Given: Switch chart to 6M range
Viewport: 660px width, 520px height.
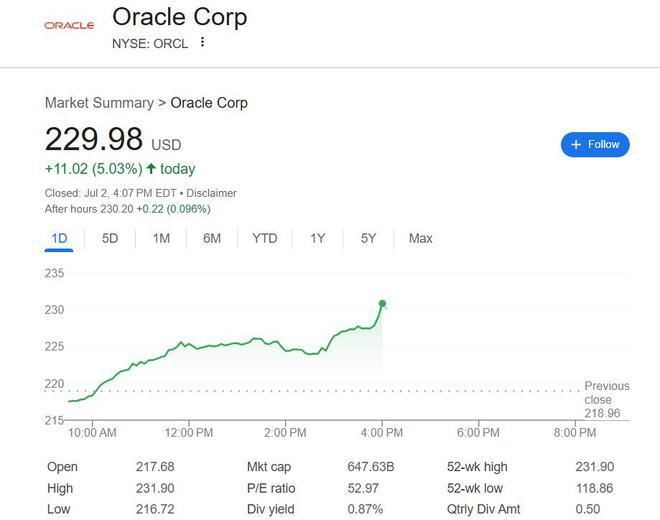Looking at the screenshot, I should point(212,238).
